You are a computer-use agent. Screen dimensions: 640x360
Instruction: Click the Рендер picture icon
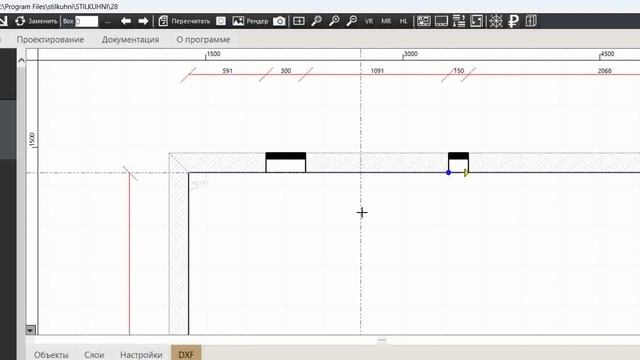pos(238,21)
